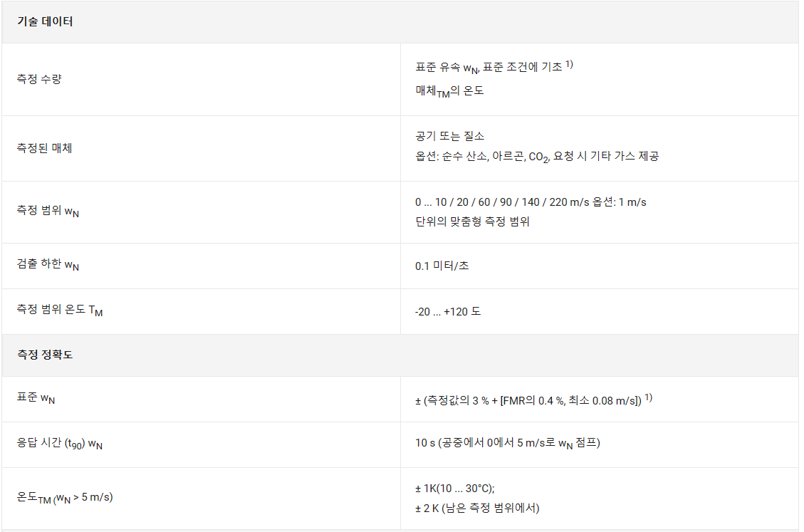This screenshot has height=532, width=804.
Task: Select the 검출 하한 wN label
Action: 48,265
